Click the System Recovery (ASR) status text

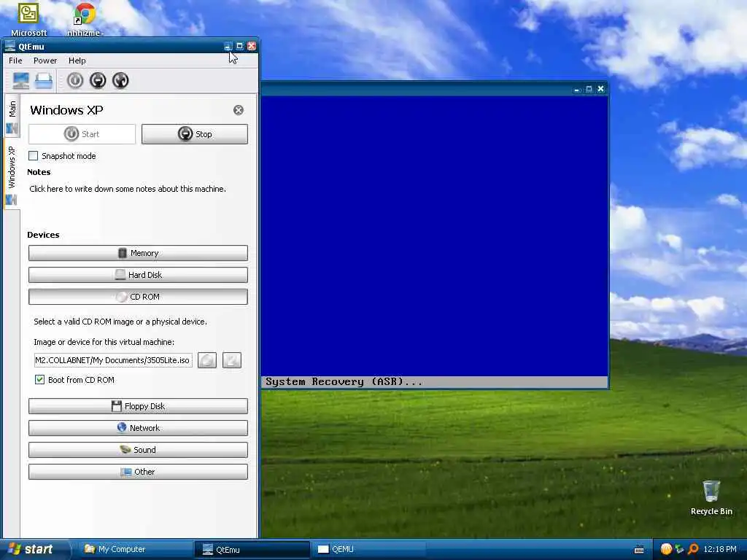pos(344,382)
